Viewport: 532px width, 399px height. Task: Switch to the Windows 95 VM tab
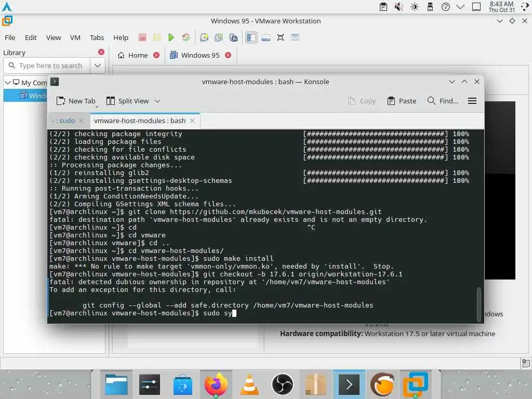[195, 55]
